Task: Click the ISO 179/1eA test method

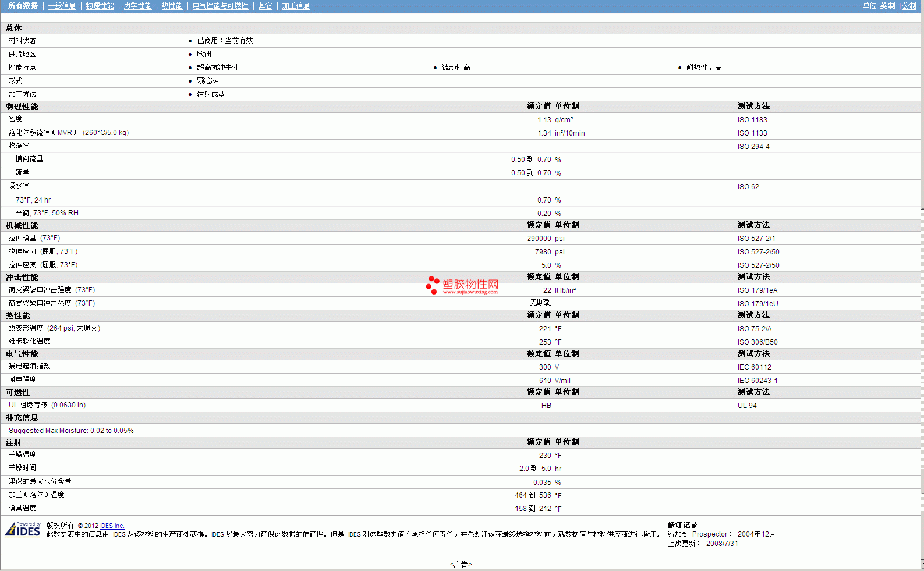Action: (x=757, y=290)
